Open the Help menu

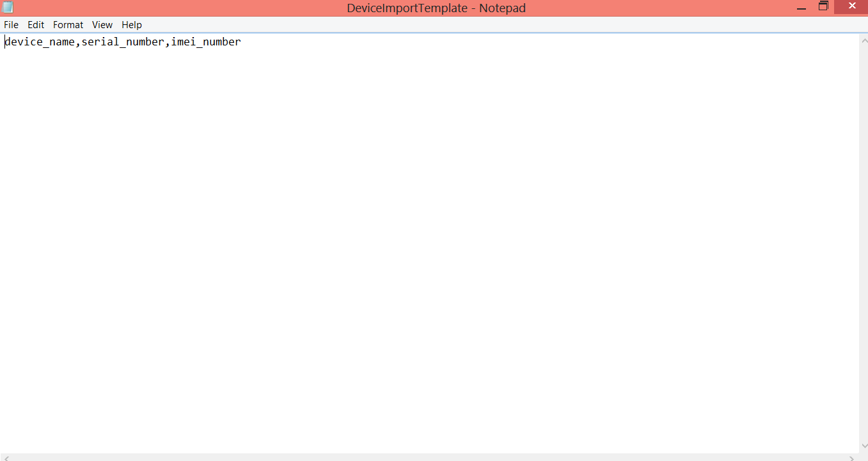132,25
